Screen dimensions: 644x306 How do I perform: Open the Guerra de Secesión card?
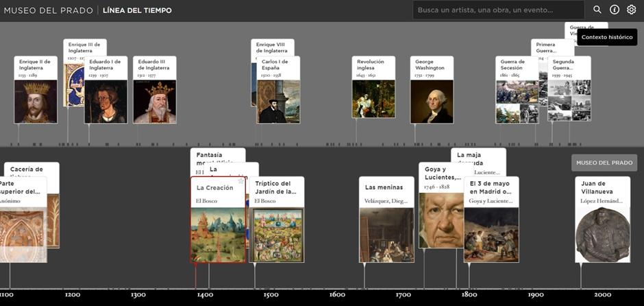tap(517, 91)
